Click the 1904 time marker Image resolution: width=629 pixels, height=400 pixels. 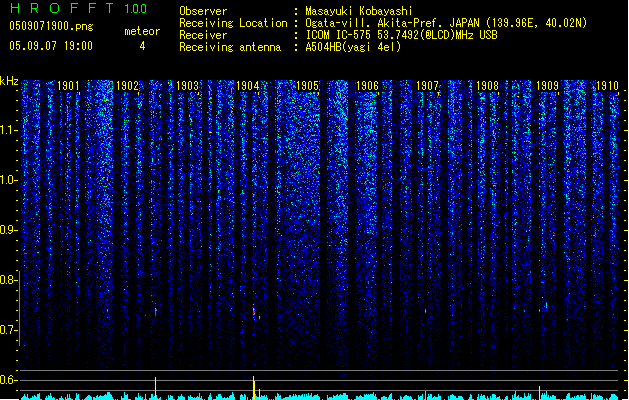[248, 86]
